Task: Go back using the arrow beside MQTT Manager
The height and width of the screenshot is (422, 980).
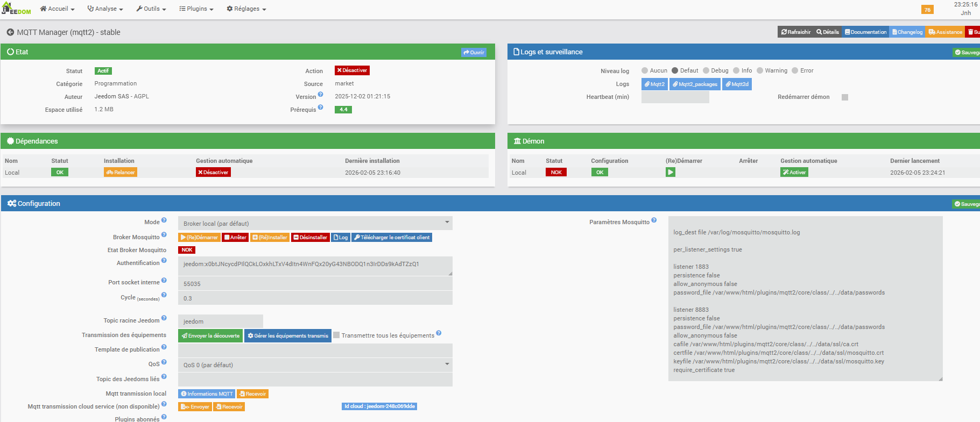Action: click(10, 32)
